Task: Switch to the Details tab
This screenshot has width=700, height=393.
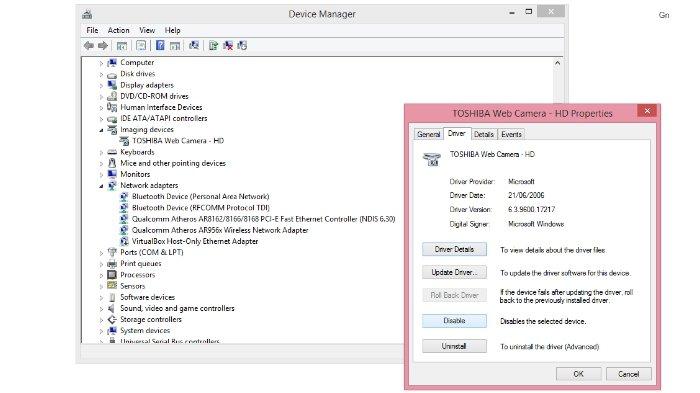Action: point(483,134)
